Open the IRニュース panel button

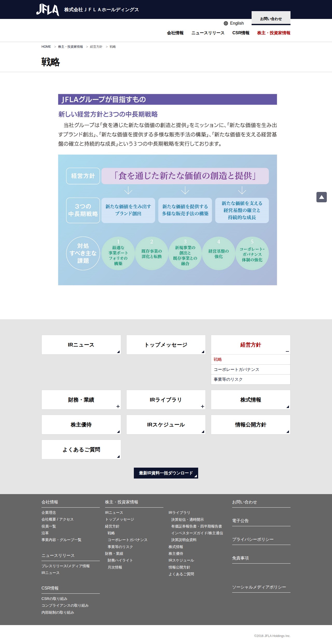81,345
